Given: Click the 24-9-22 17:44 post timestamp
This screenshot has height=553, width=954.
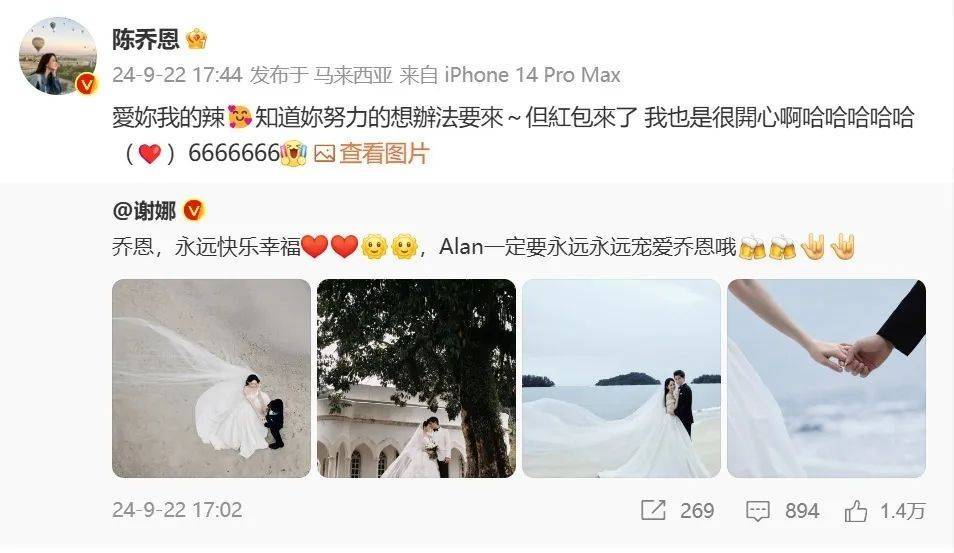Looking at the screenshot, I should click(x=177, y=75).
